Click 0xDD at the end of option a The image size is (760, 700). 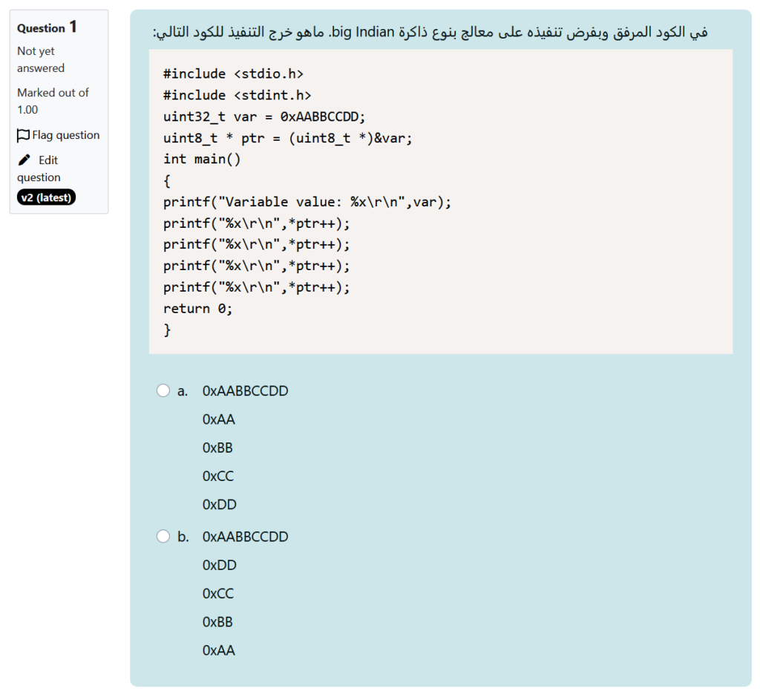pos(219,504)
